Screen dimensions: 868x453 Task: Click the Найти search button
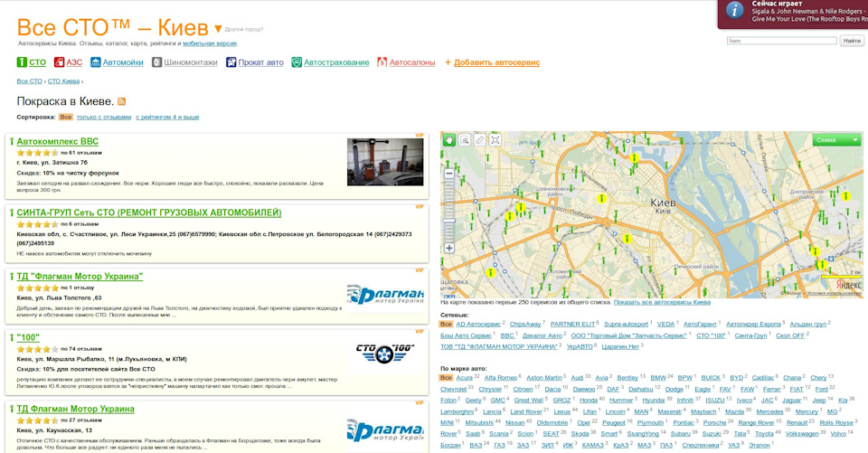pos(852,41)
